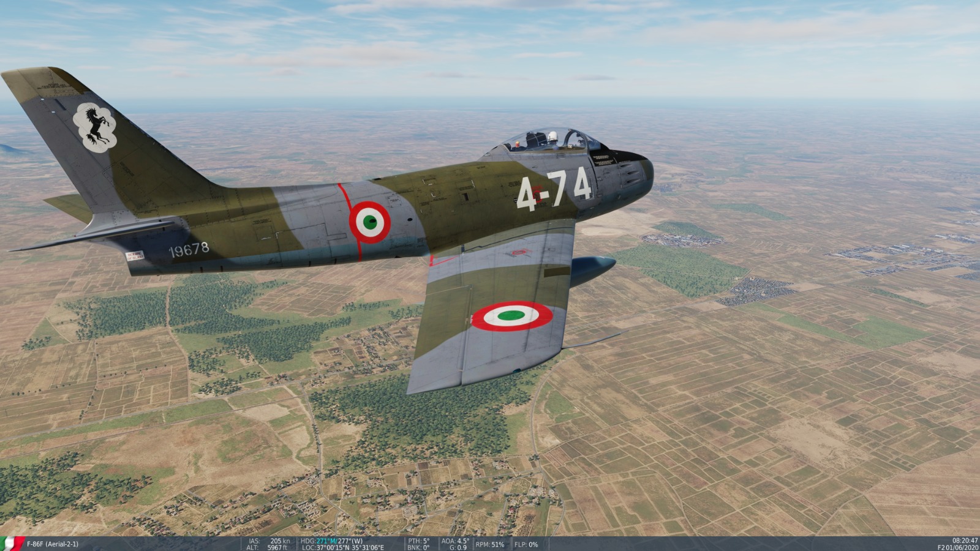Click the HDG 271°M/277°(W) heading readout
The image size is (980, 551).
coord(332,541)
